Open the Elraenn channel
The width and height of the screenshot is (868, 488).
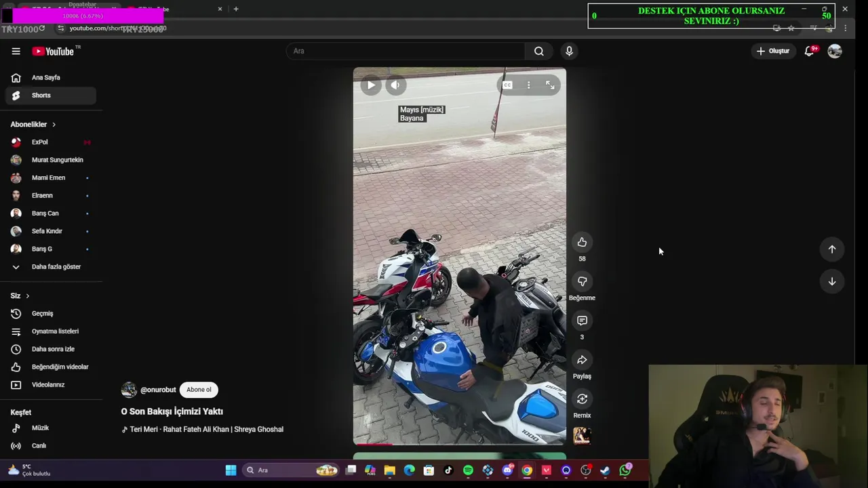(x=51, y=195)
